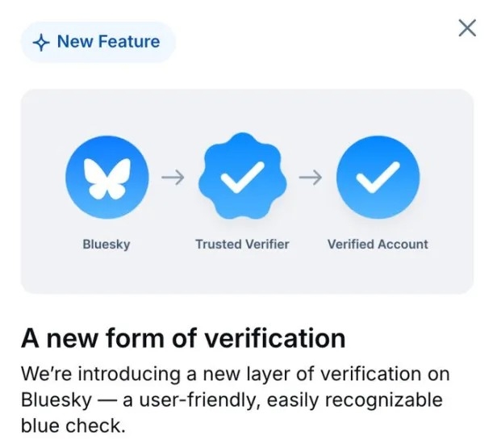This screenshot has width=497, height=448.
Task: Click the "Trusted Verifier" caption
Action: [x=241, y=244]
